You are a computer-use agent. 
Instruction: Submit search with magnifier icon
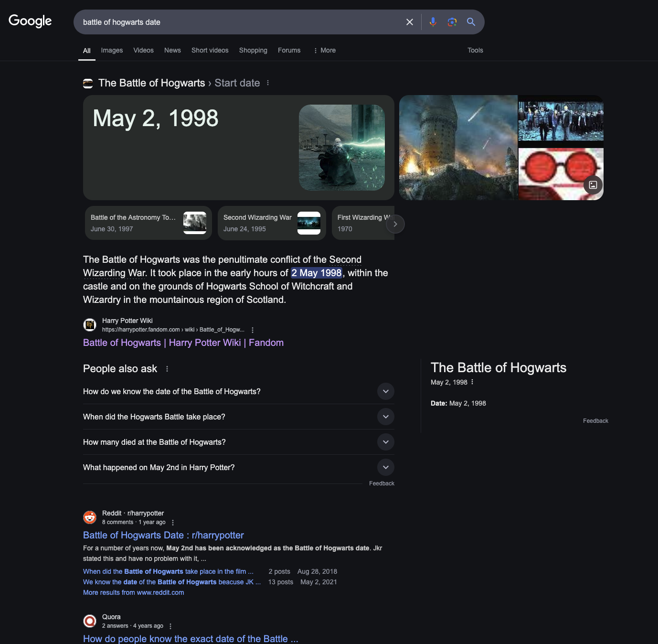[471, 22]
